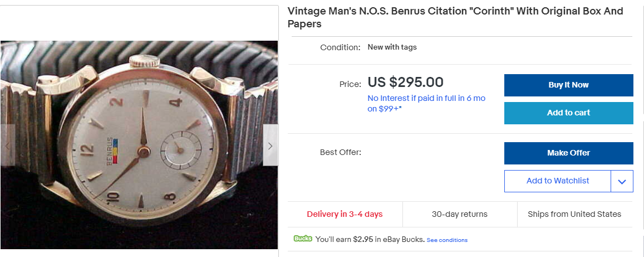Click the earn $2.95 eBay Bucks text
The image size is (644, 257).
[x=369, y=239]
